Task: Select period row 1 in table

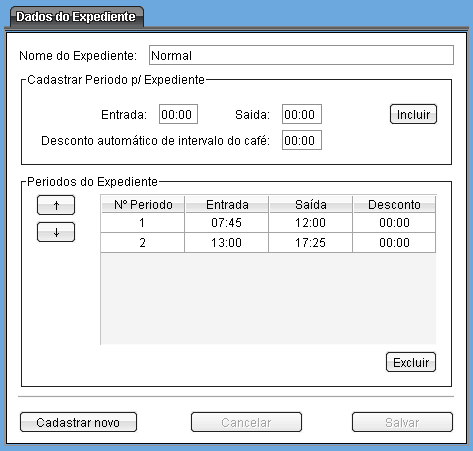Action: 268,223
